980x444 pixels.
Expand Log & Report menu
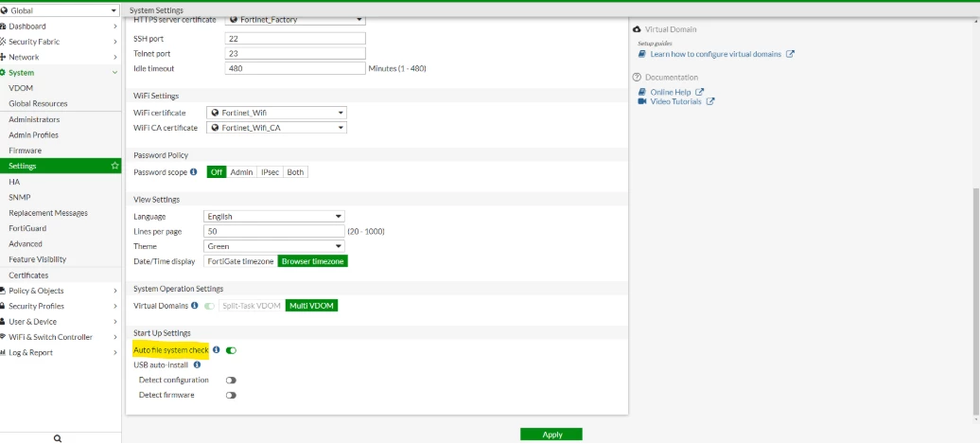tap(61, 353)
